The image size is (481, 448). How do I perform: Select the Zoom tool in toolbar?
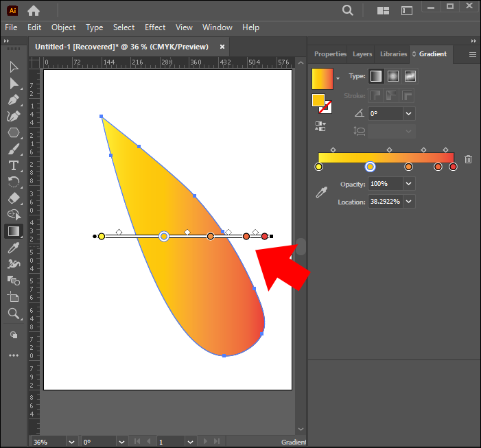point(14,314)
